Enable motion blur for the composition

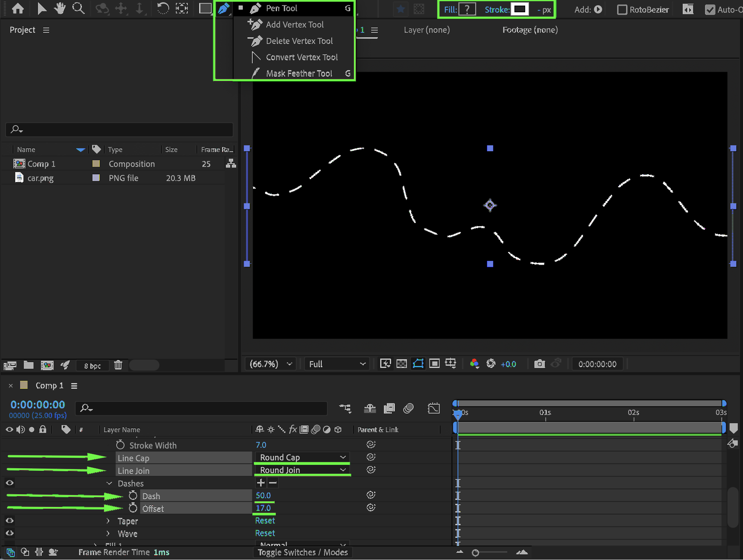coord(408,408)
